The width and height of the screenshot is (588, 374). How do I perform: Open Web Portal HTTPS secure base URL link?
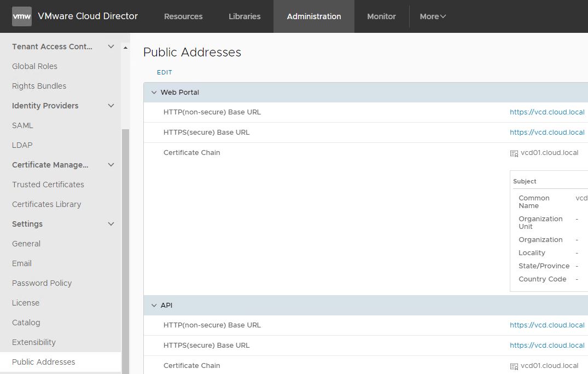click(x=547, y=133)
